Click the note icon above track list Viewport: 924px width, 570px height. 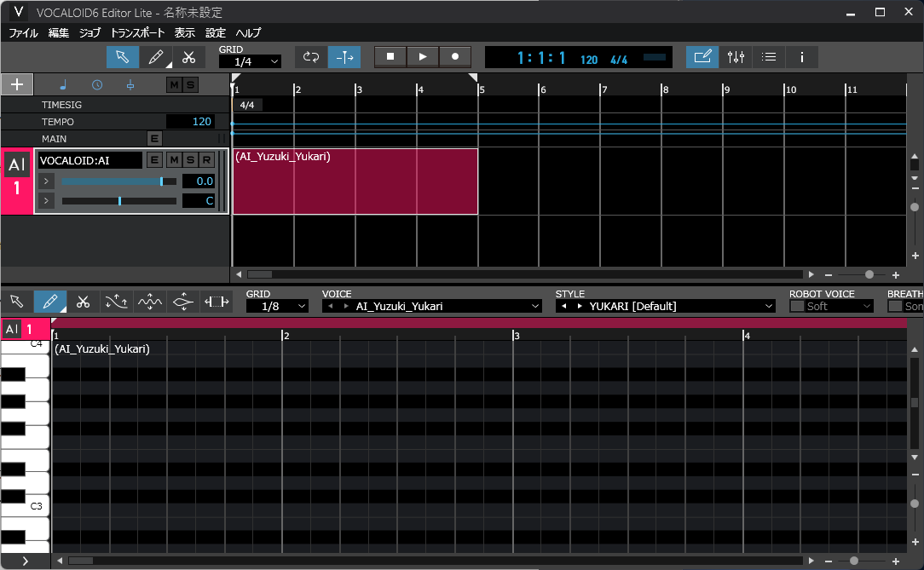pyautogui.click(x=63, y=85)
